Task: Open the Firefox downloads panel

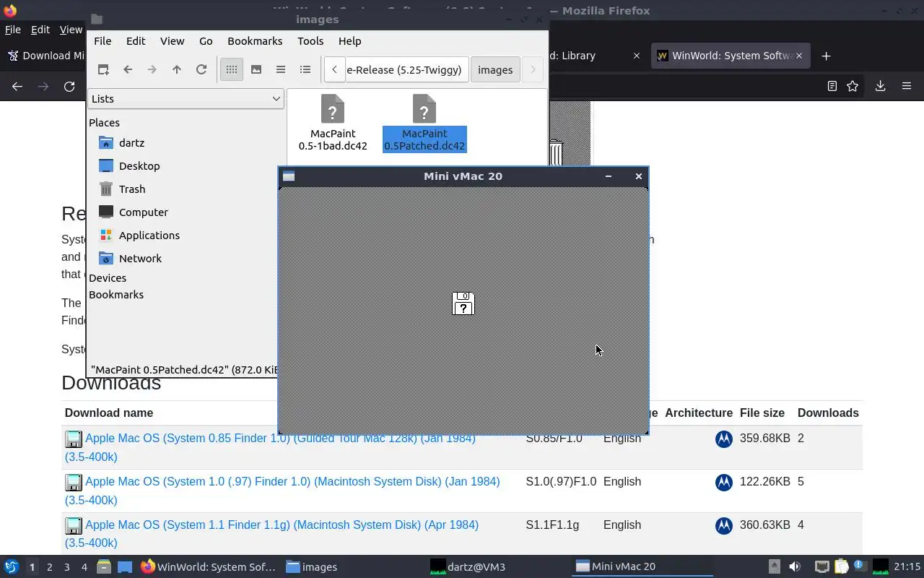Action: 880,87
